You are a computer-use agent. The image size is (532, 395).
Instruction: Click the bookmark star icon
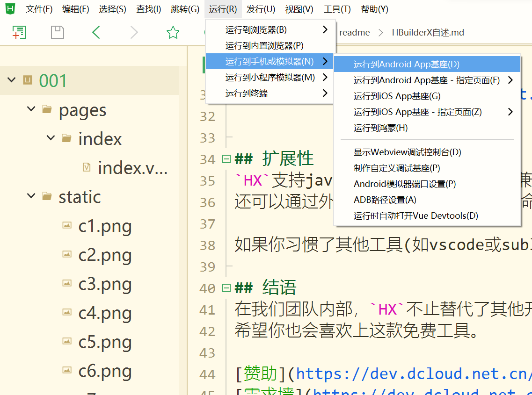click(x=173, y=32)
